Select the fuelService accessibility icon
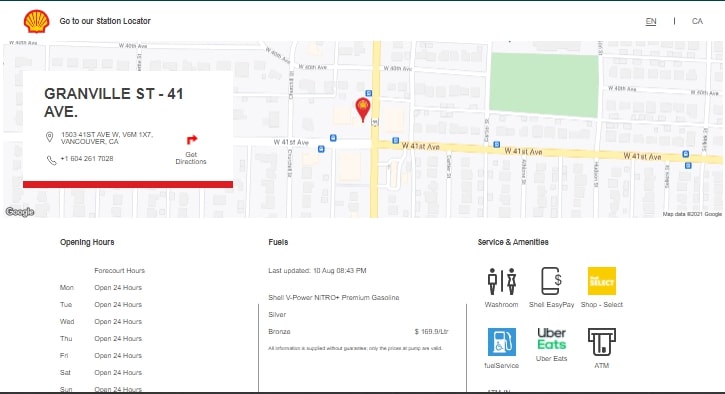Screen dimensions: 725x394 [x=502, y=342]
